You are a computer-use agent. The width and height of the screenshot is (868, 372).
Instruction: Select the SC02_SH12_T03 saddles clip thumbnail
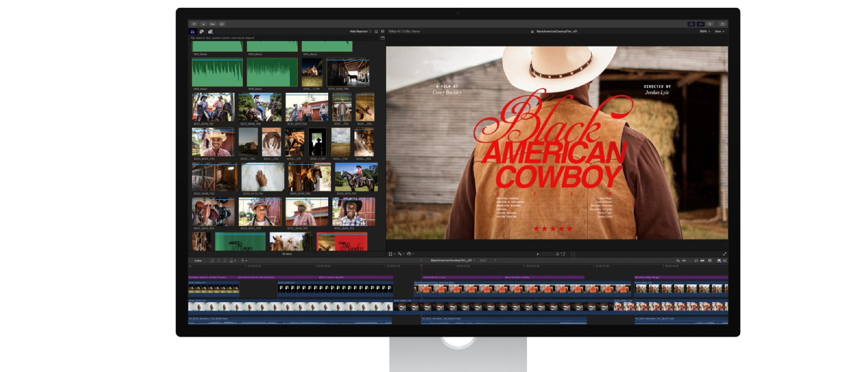pyautogui.click(x=213, y=212)
